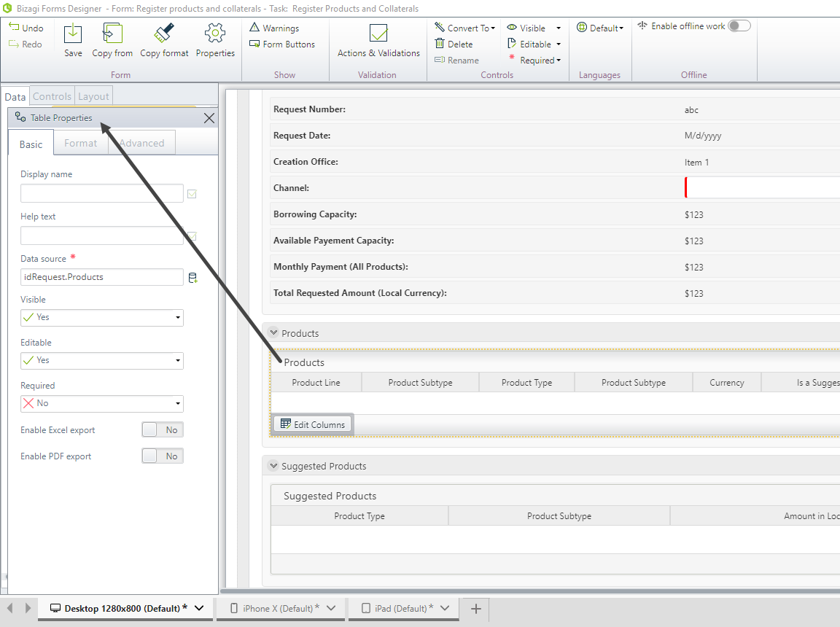Delete the selected control

tap(454, 44)
